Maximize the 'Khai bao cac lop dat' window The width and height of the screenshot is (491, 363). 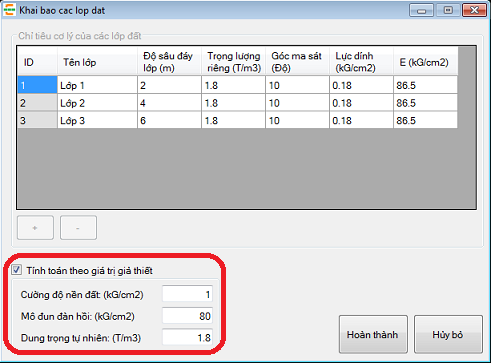pos(448,10)
